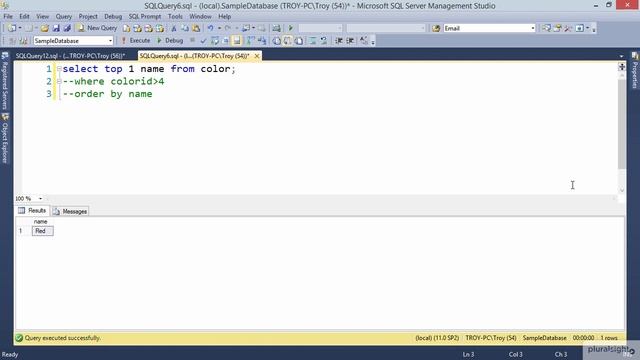Open a file with the folder icon
Viewport: 640px width, 360px height.
(44, 28)
